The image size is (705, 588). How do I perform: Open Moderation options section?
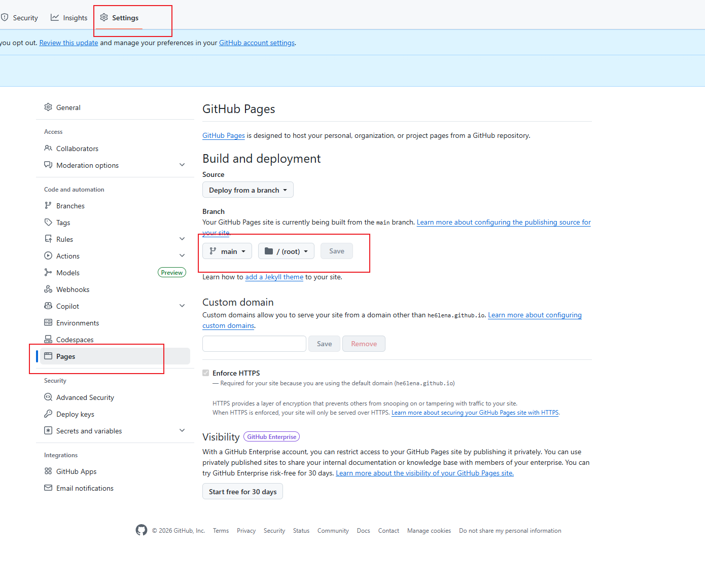[115, 165]
